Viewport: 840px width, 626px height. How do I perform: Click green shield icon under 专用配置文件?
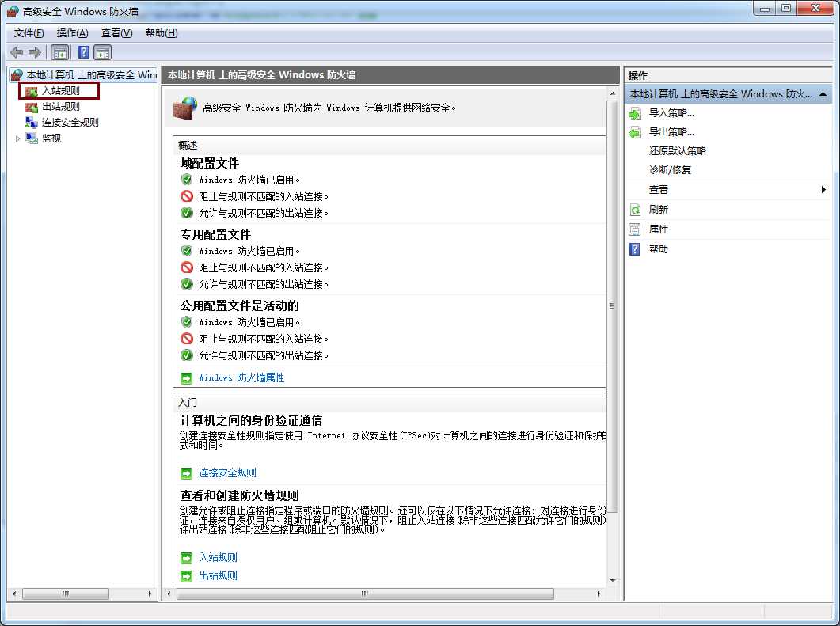(x=186, y=251)
